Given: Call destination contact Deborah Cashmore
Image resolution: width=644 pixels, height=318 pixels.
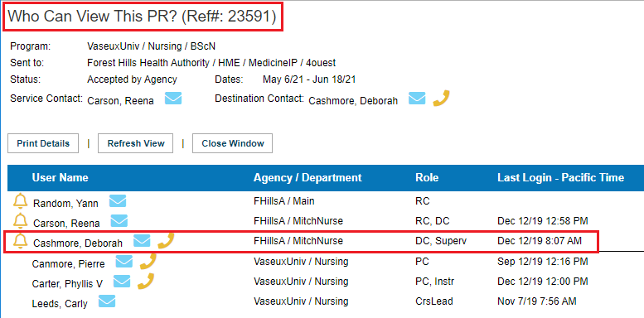Looking at the screenshot, I should [x=442, y=99].
